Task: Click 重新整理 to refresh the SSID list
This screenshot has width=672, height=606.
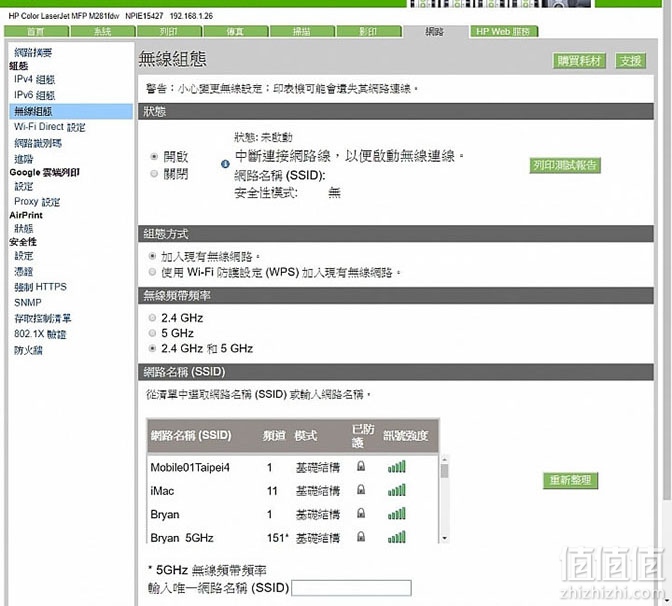Action: click(570, 480)
